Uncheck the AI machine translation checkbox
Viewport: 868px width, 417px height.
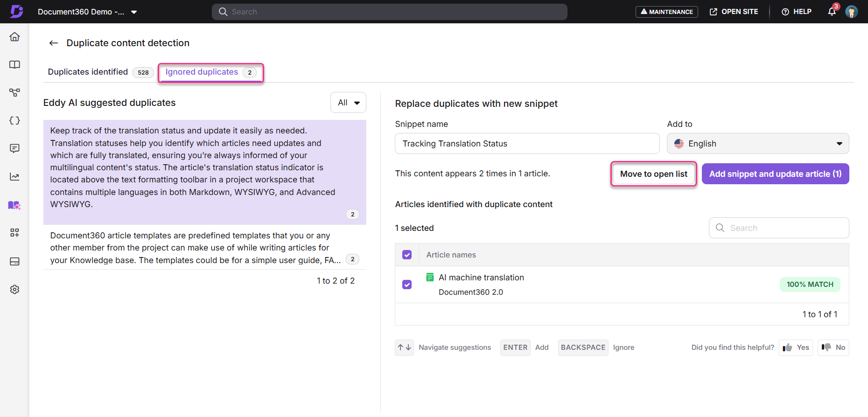[407, 285]
